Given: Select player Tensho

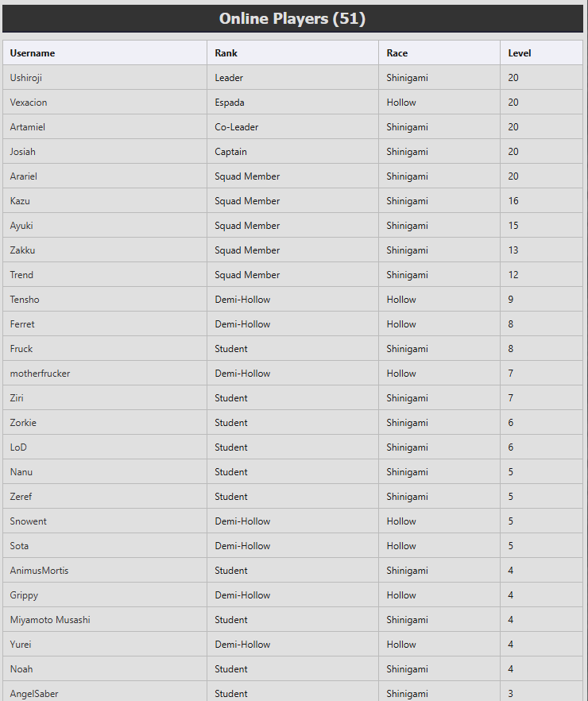Looking at the screenshot, I should coord(25,300).
